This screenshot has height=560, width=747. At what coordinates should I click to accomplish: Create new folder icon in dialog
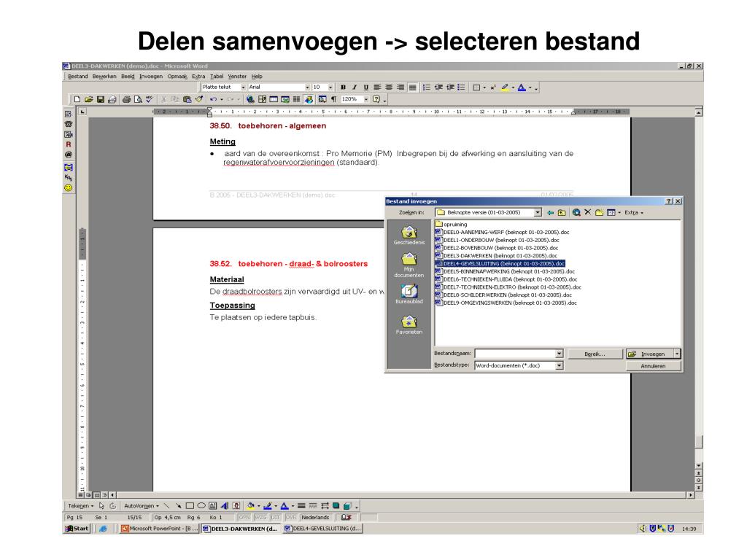(600, 213)
